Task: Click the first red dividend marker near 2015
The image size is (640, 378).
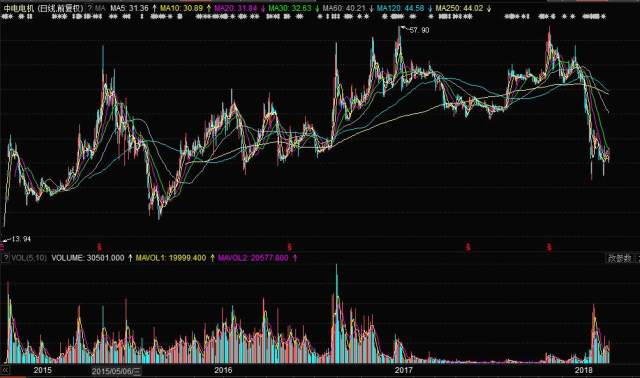Action: (99, 247)
